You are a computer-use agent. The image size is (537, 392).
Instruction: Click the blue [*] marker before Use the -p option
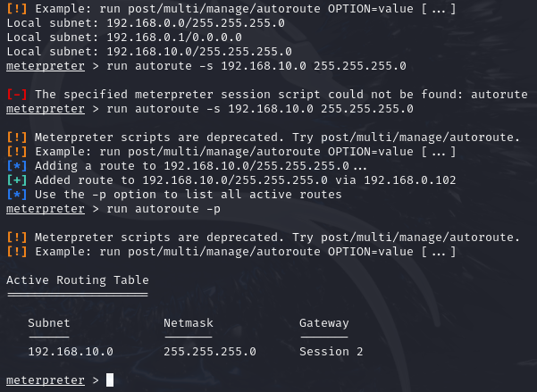[x=17, y=195]
